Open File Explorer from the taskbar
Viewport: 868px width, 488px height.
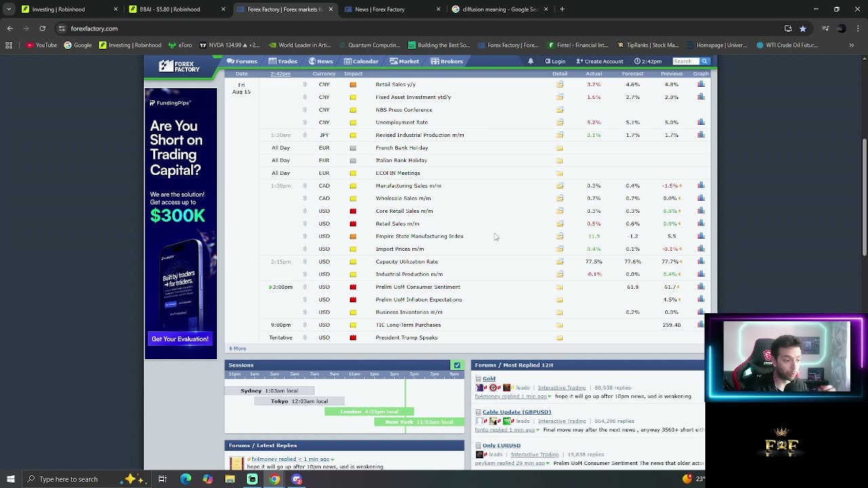[x=230, y=479]
